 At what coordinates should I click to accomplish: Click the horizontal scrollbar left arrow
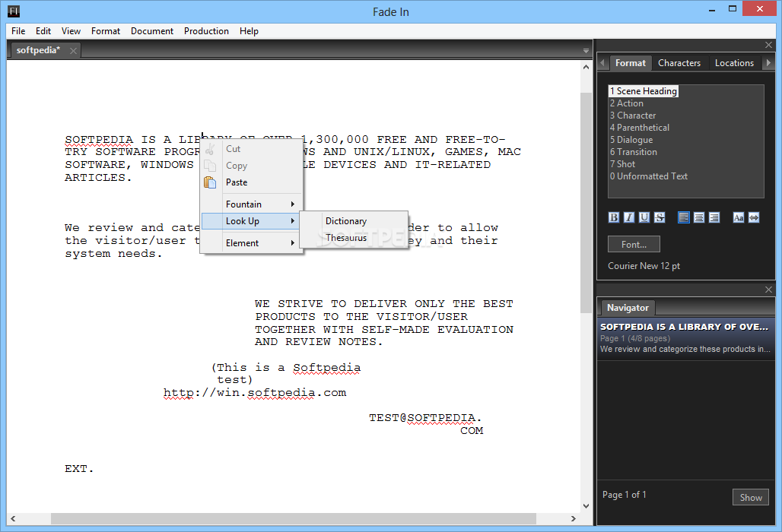(13, 518)
